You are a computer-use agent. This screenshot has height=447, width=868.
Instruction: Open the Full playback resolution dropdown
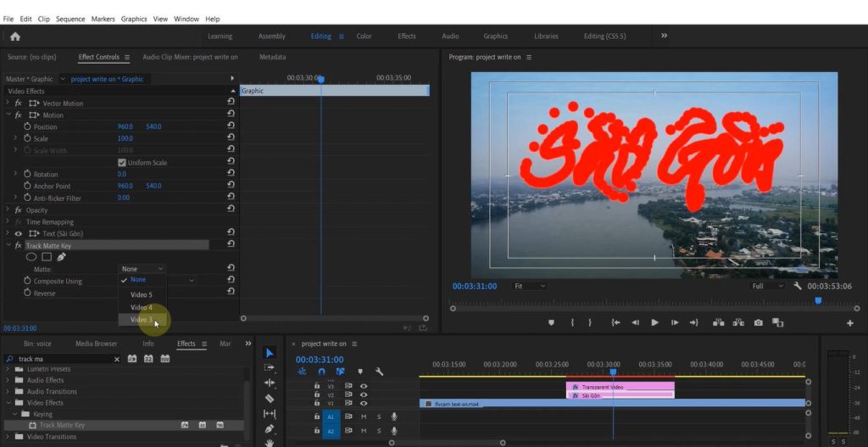tap(768, 286)
